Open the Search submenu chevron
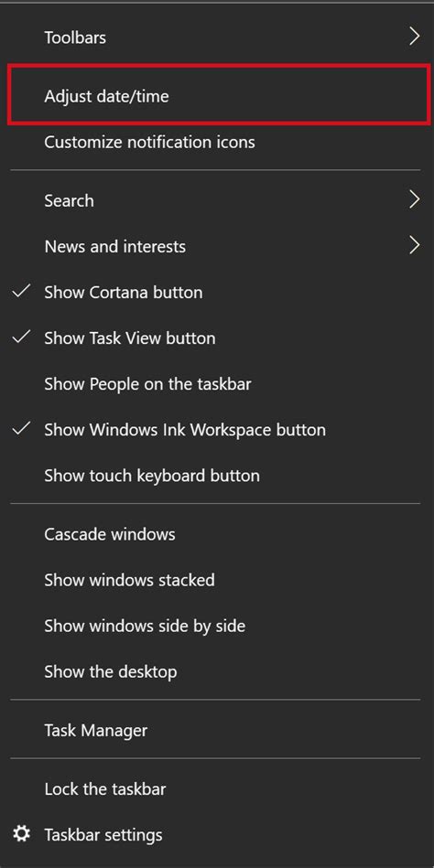Viewport: 434px width, 868px height. (415, 199)
